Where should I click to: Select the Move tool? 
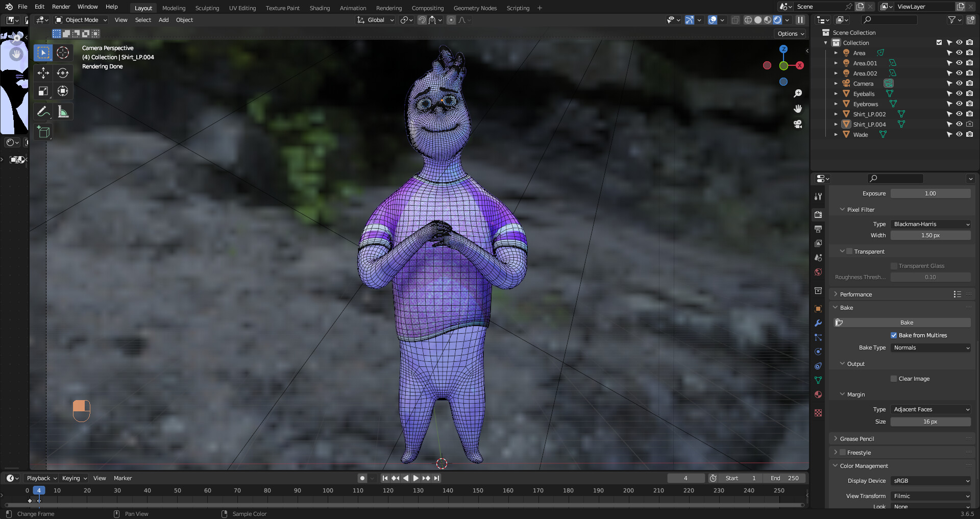click(x=43, y=73)
